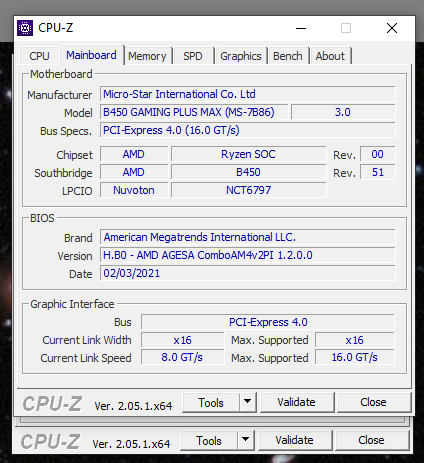Click the Southbridge name B450
This screenshot has width=424, height=463.
[x=248, y=172]
